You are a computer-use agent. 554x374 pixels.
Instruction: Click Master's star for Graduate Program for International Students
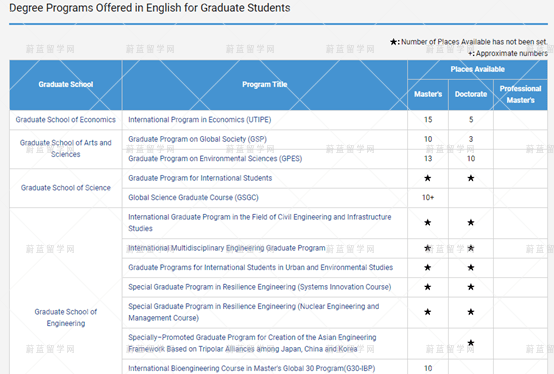[428, 178]
